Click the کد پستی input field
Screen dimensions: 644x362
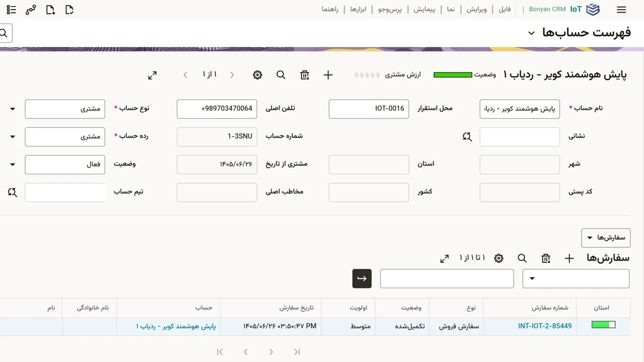pos(520,192)
